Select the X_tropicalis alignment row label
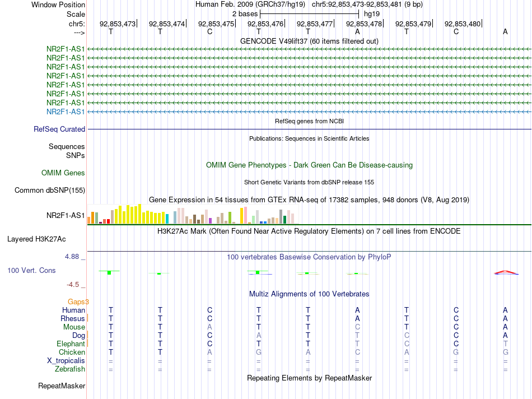 pos(66,361)
